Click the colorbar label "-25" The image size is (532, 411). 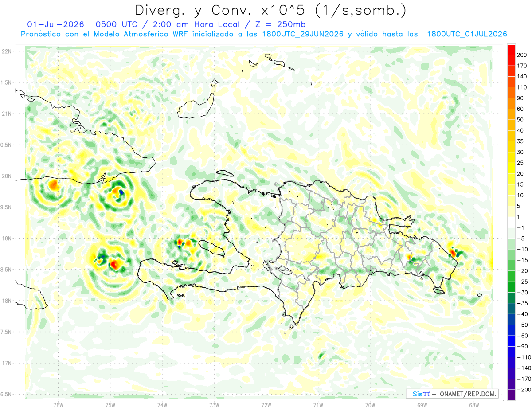(x=522, y=282)
